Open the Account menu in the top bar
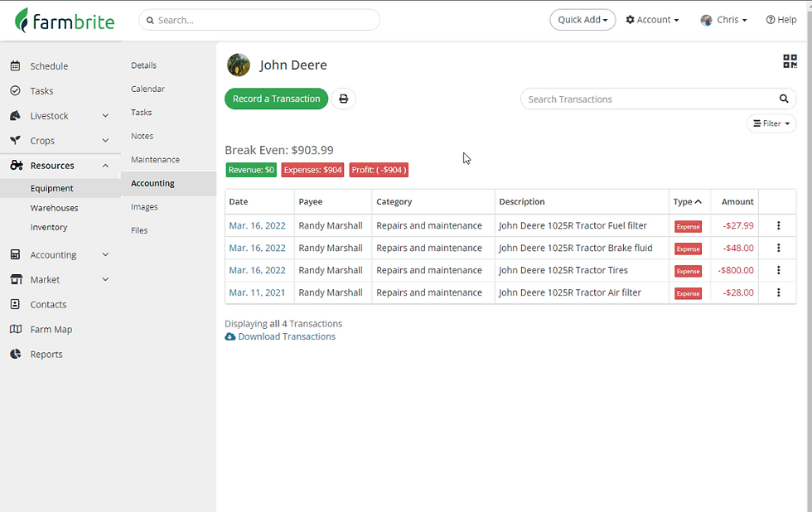The height and width of the screenshot is (512, 812). (x=652, y=19)
